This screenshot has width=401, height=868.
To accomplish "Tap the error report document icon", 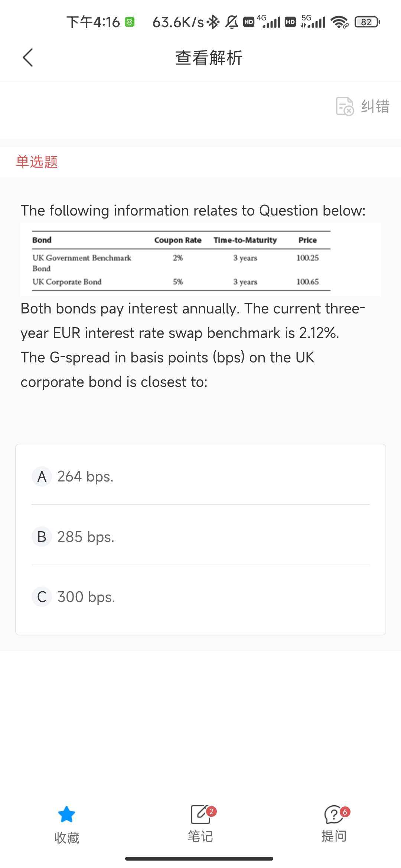I will [x=345, y=106].
